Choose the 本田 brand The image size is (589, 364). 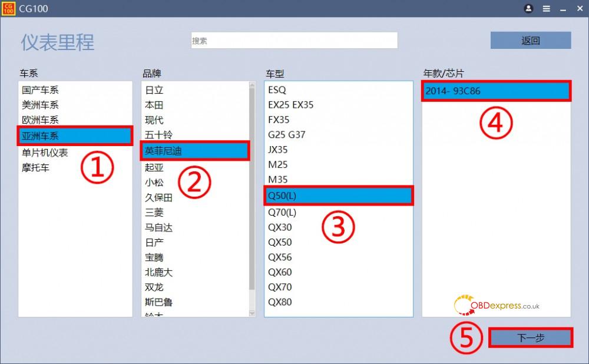196,105
